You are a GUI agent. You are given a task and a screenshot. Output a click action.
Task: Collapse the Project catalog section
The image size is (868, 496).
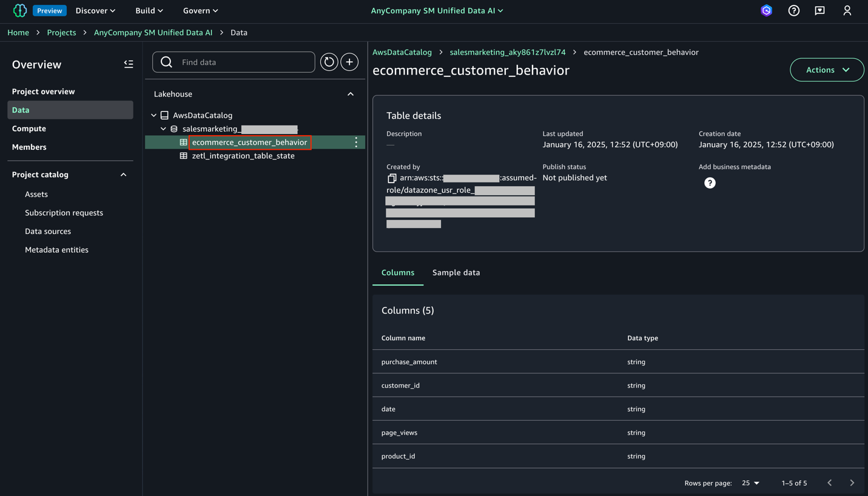pos(123,175)
